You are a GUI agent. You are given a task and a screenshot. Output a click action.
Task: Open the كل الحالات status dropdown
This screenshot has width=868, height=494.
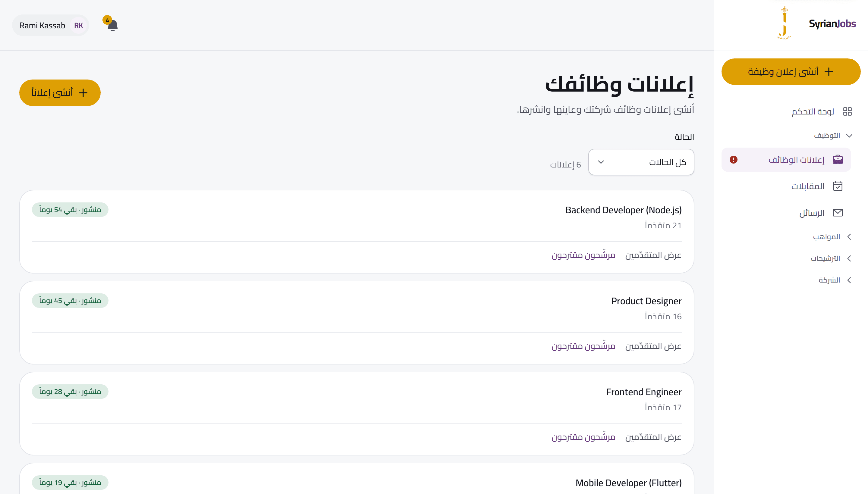coord(641,162)
